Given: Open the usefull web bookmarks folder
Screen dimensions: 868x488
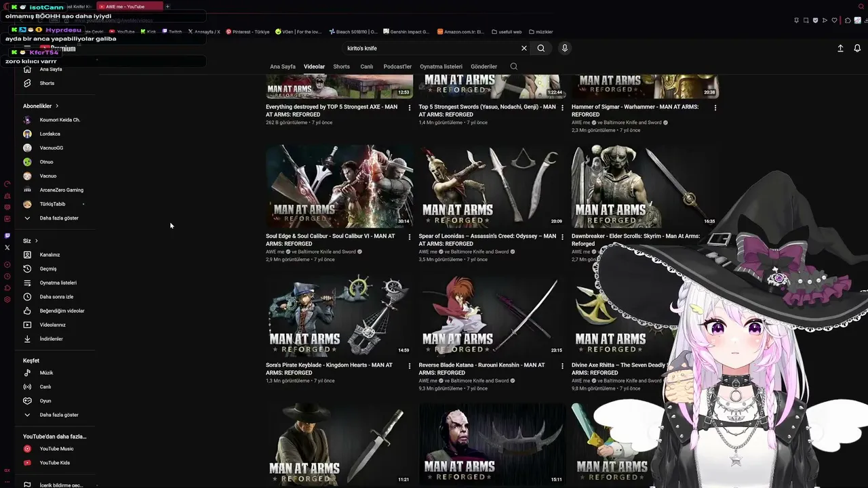Looking at the screenshot, I should coord(506,32).
